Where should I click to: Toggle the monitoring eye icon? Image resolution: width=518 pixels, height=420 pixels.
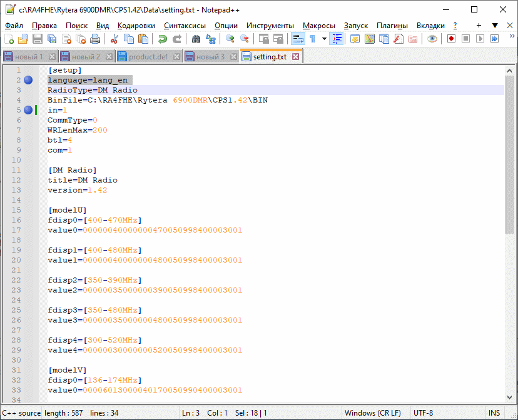point(432,39)
